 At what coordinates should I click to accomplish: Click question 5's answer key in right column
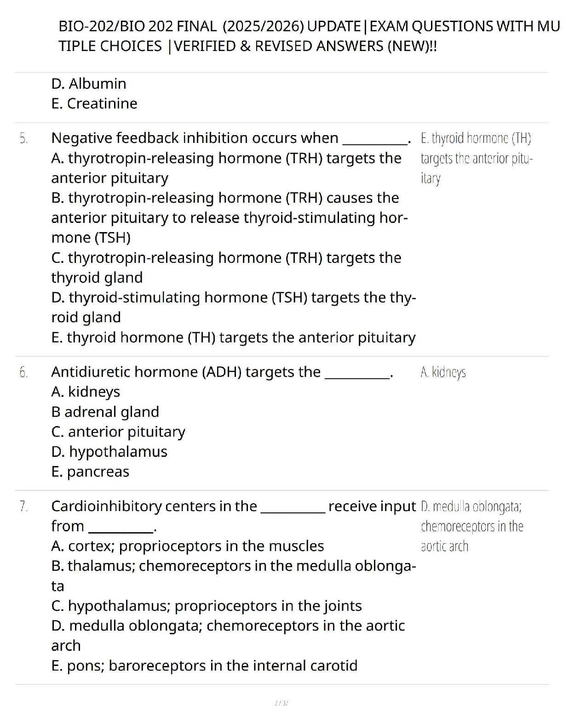pos(476,158)
